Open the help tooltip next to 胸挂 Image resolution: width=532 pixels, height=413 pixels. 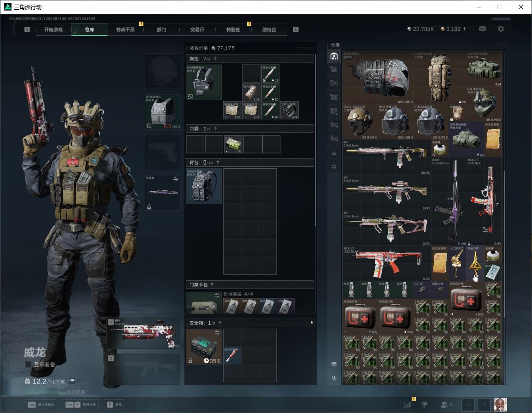215,59
